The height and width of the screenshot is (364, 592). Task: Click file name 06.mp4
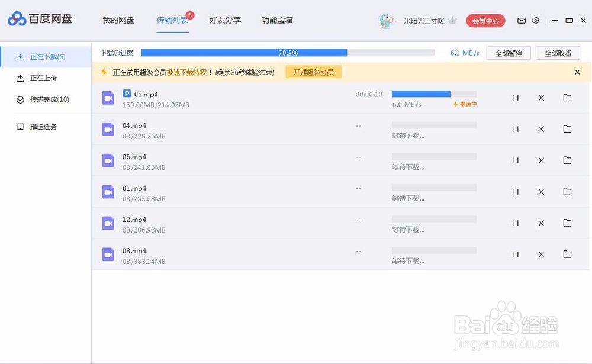pyautogui.click(x=134, y=157)
